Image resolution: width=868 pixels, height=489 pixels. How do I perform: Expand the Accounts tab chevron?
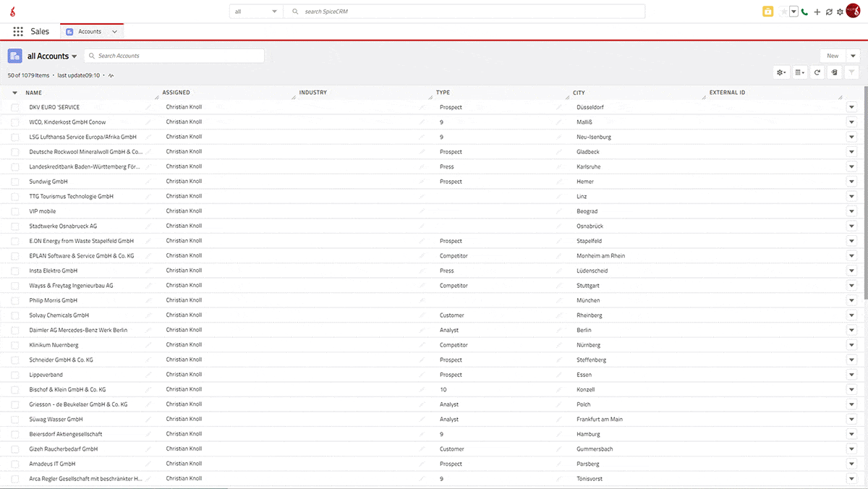[x=114, y=32]
